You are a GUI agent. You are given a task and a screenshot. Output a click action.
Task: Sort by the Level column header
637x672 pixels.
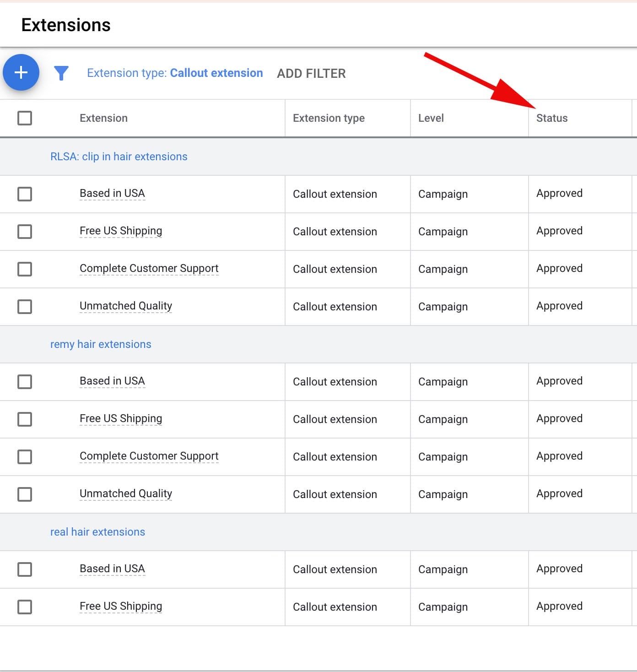click(x=431, y=118)
